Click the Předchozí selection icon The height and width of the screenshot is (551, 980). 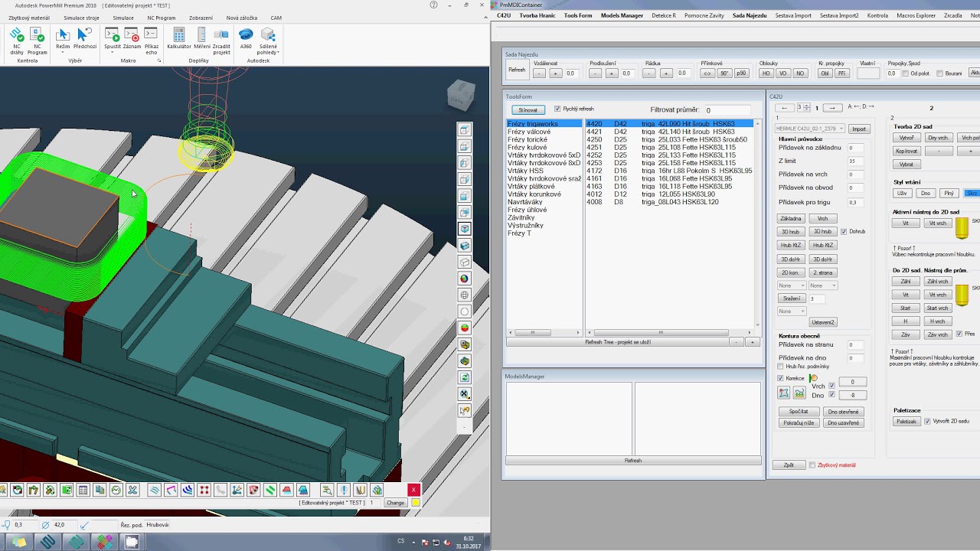[x=84, y=35]
